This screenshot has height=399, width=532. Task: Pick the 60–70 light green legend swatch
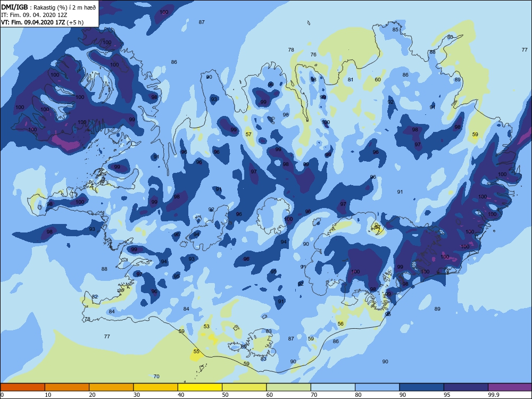[289, 387]
